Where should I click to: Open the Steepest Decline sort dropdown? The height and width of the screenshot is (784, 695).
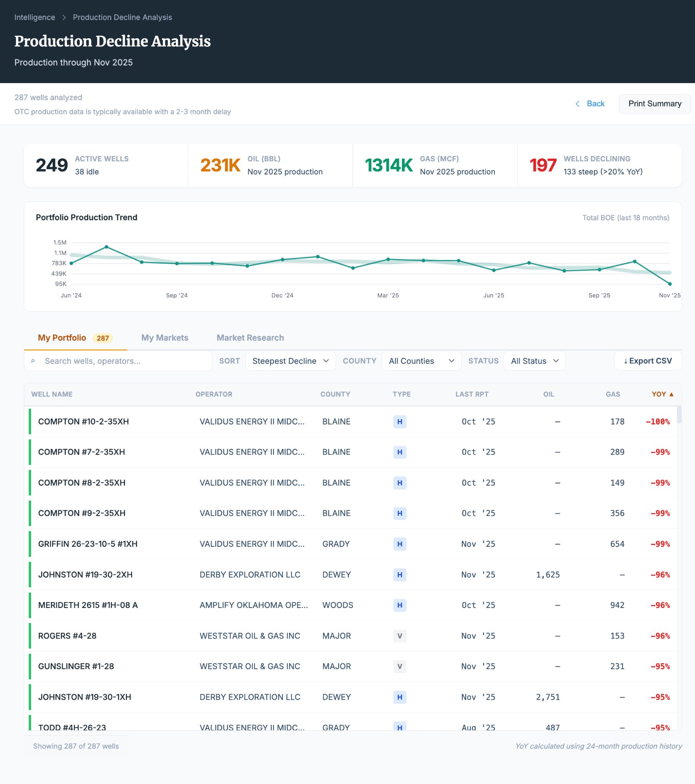290,361
